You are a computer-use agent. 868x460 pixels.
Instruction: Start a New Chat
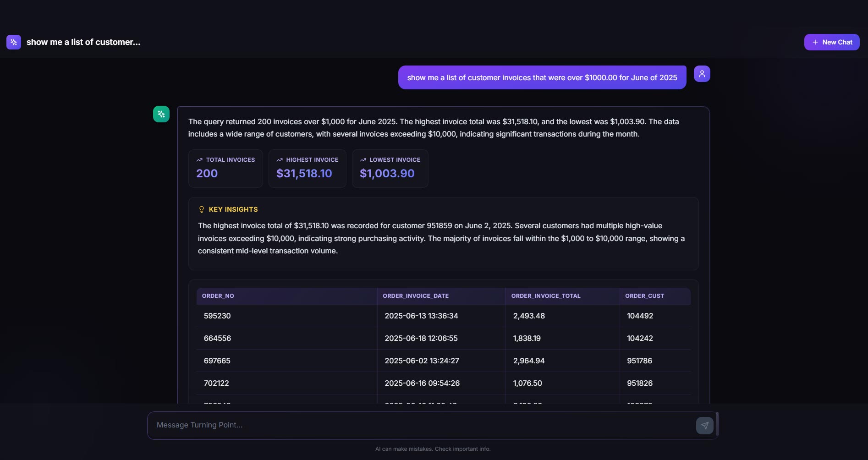(831, 42)
